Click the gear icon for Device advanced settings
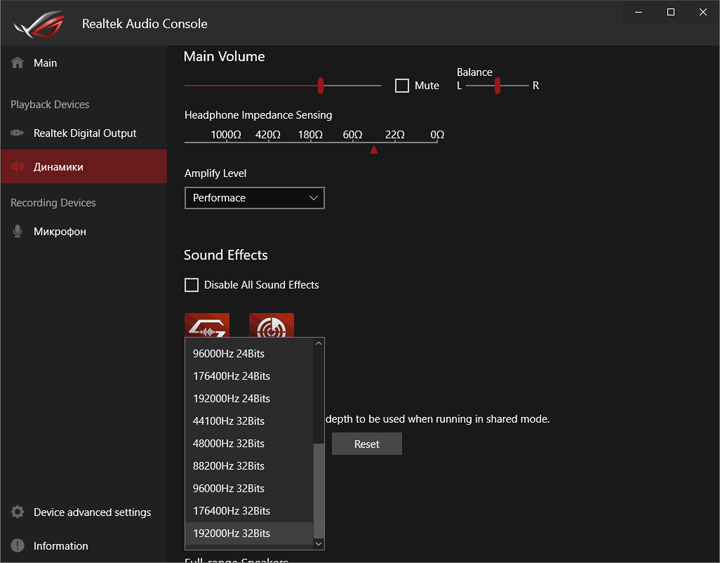This screenshot has height=563, width=720. 17,512
